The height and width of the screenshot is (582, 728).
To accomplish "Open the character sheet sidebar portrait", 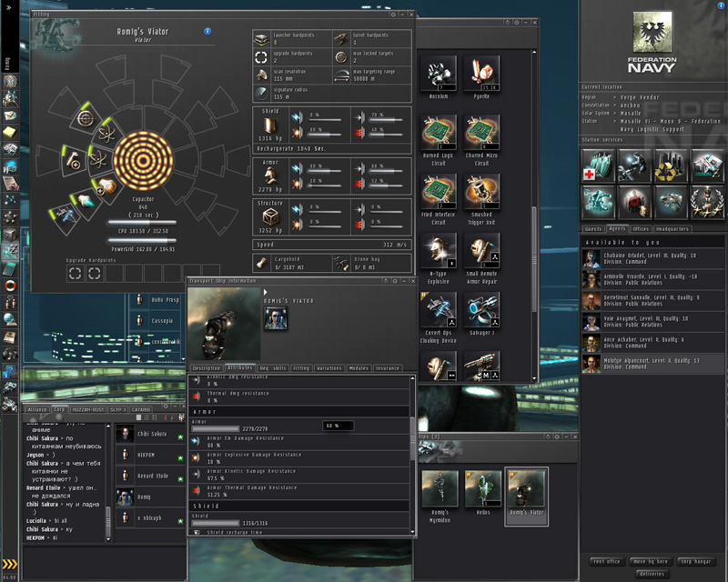I will coord(10,81).
